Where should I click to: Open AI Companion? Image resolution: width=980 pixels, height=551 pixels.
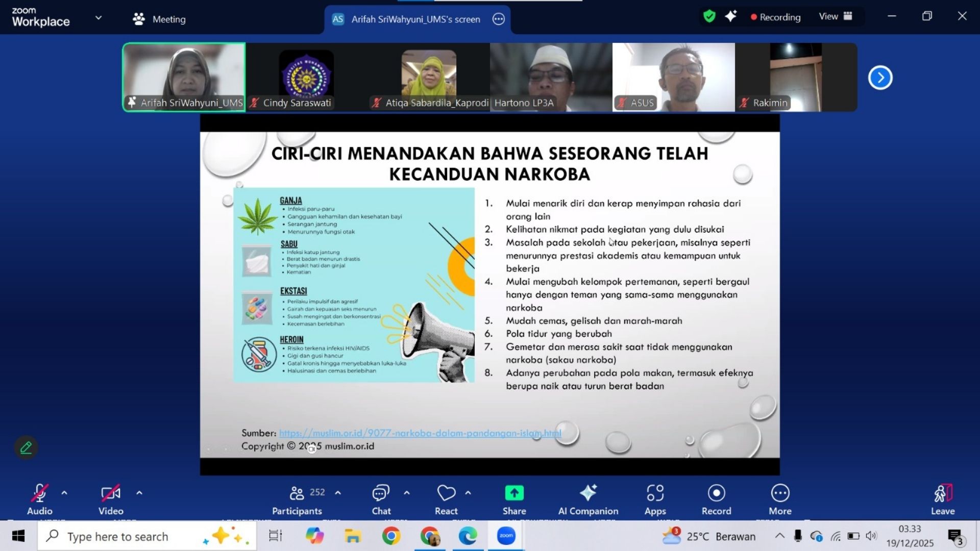click(x=588, y=500)
